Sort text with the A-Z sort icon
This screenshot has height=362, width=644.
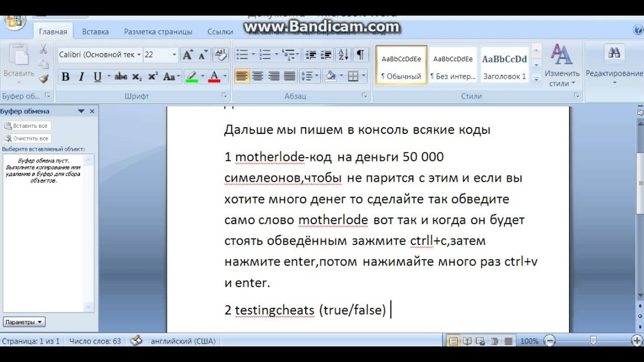coord(343,55)
